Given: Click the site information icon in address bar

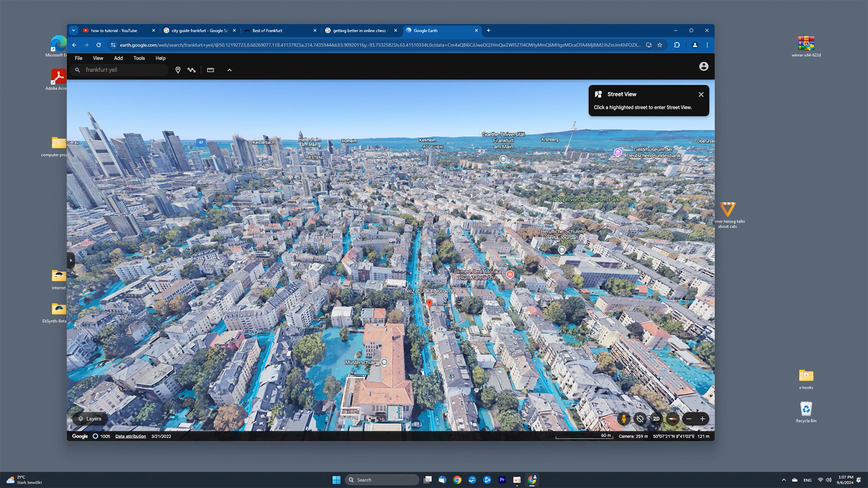Looking at the screenshot, I should tap(113, 45).
